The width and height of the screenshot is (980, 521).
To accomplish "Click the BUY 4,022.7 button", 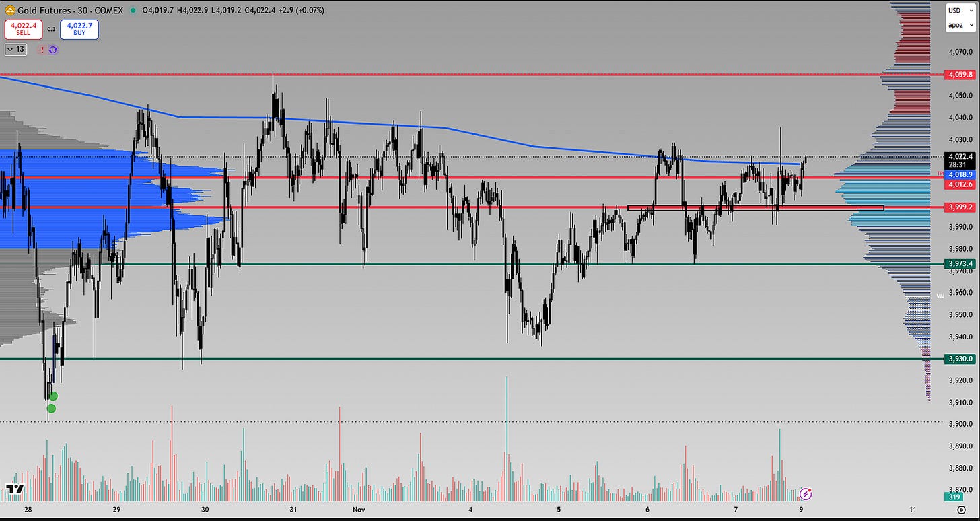I will click(x=79, y=29).
